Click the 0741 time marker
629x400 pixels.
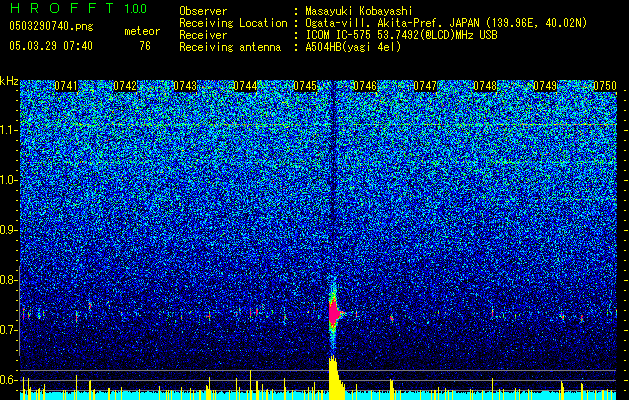click(x=66, y=86)
